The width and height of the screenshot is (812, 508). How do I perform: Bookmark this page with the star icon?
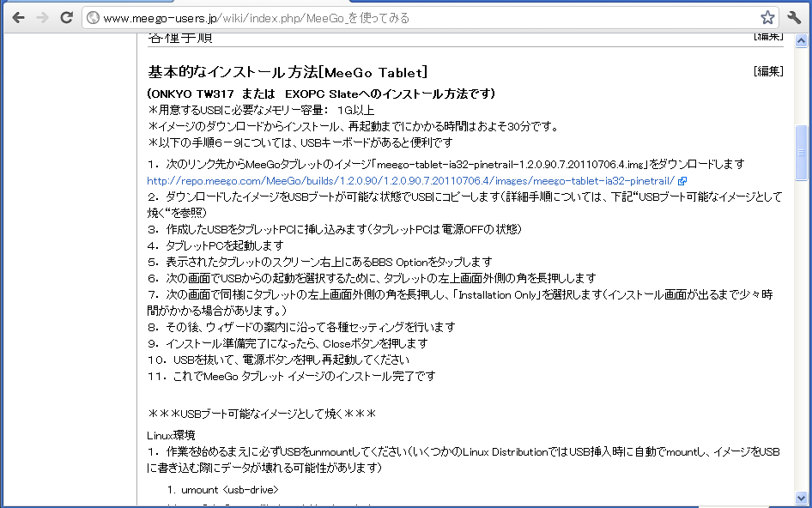coord(767,17)
